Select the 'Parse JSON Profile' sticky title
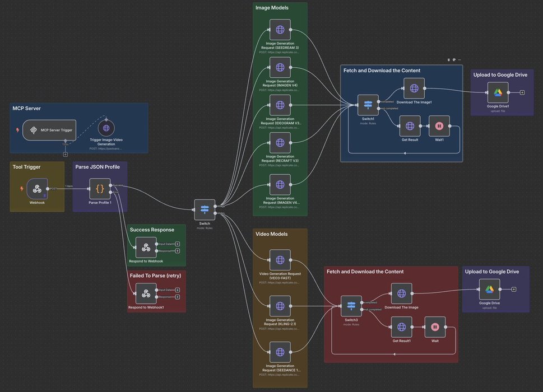Viewport: 543px width, 392px height. point(98,167)
